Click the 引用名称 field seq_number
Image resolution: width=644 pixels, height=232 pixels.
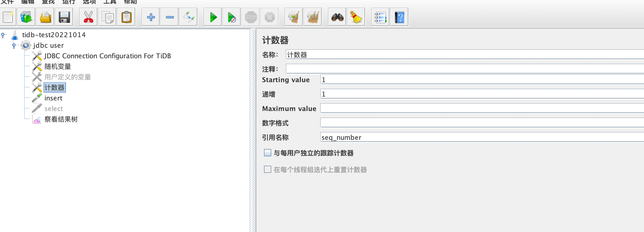[482, 137]
